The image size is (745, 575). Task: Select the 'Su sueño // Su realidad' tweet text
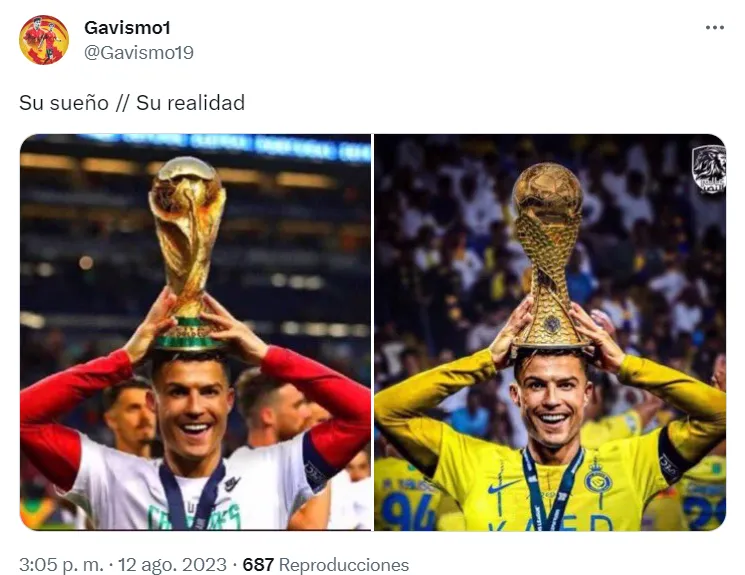pos(132,103)
